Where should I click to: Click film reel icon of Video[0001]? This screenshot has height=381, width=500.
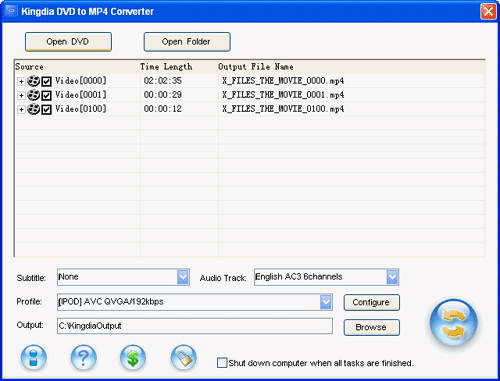tap(33, 95)
